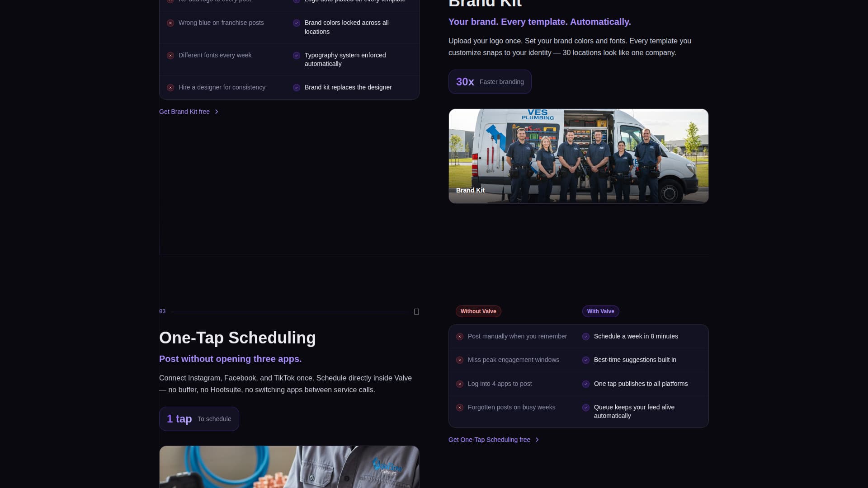Image resolution: width=868 pixels, height=488 pixels.
Task: Click the One-Tap Scheduling heading
Action: pyautogui.click(x=237, y=338)
